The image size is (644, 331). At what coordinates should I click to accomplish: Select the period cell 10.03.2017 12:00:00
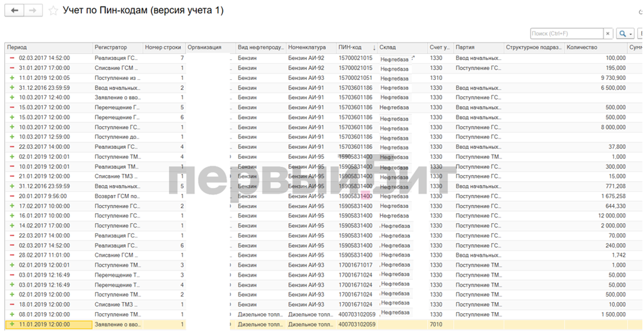(48, 127)
